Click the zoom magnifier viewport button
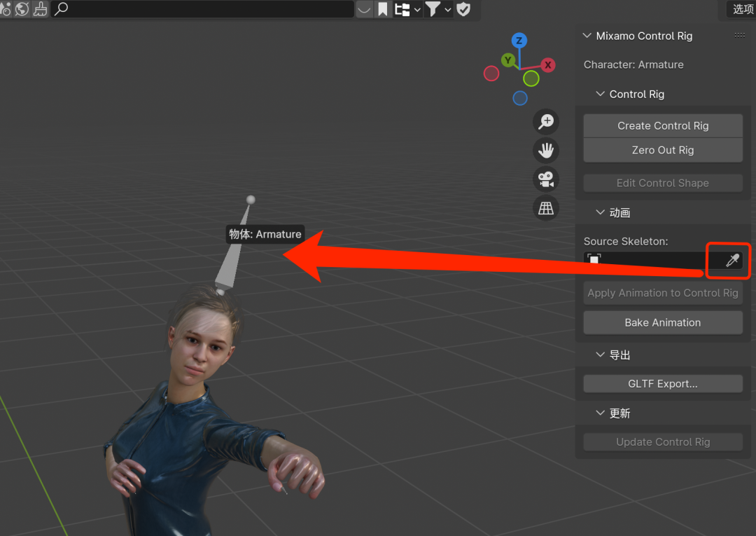 [x=546, y=122]
